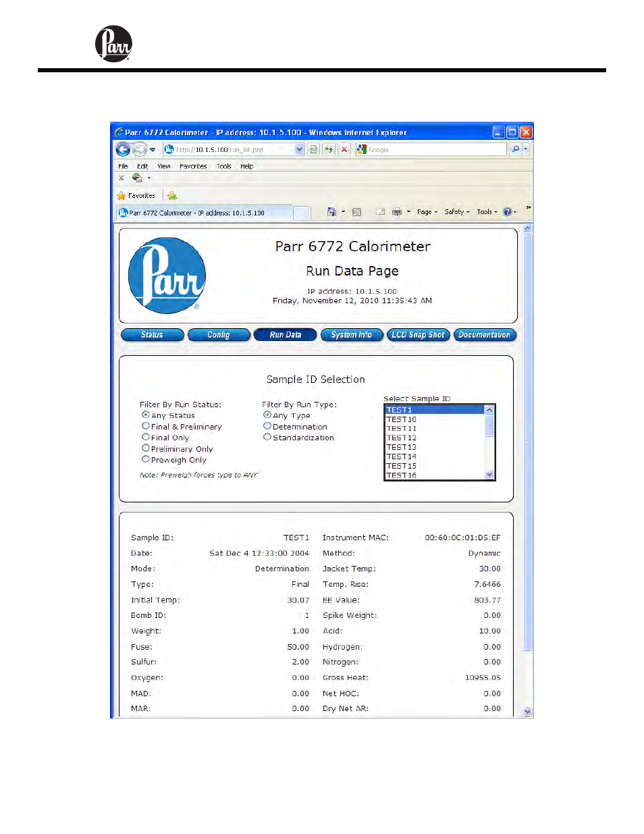Open the Edit menu

(142, 166)
